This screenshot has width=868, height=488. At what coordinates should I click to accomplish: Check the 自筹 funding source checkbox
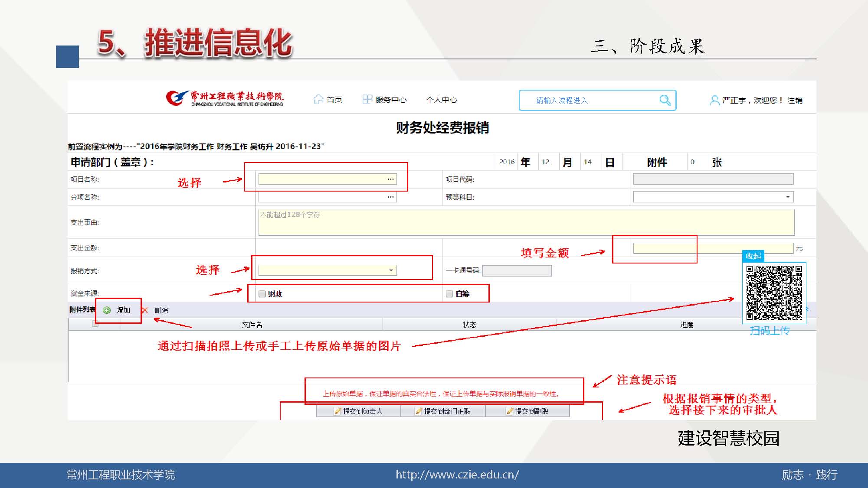[449, 294]
